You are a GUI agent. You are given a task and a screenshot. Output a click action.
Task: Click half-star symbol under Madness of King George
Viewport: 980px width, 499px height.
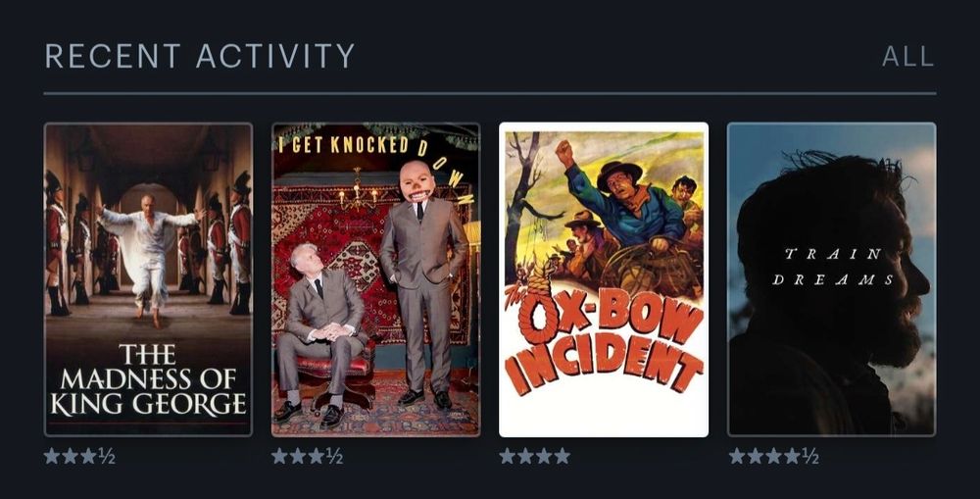(x=107, y=457)
